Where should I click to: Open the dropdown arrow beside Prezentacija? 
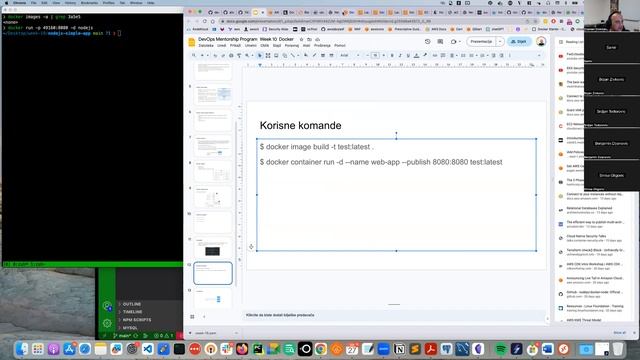(500, 42)
